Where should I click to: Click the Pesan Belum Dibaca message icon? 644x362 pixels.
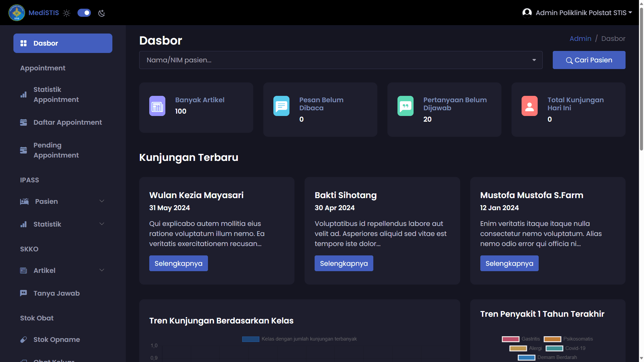tap(281, 106)
